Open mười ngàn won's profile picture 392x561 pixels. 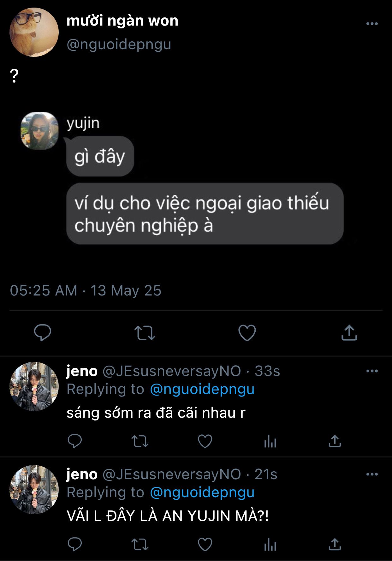(x=34, y=32)
